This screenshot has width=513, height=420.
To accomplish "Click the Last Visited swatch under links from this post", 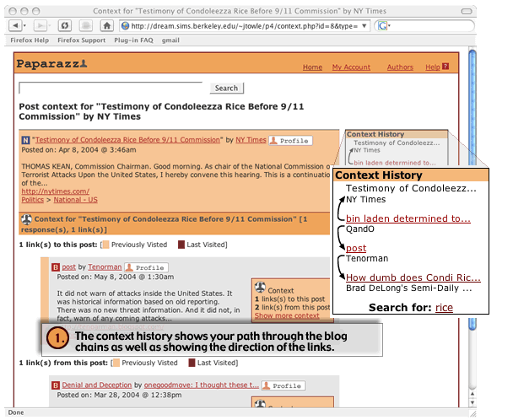I will pos(192,363).
